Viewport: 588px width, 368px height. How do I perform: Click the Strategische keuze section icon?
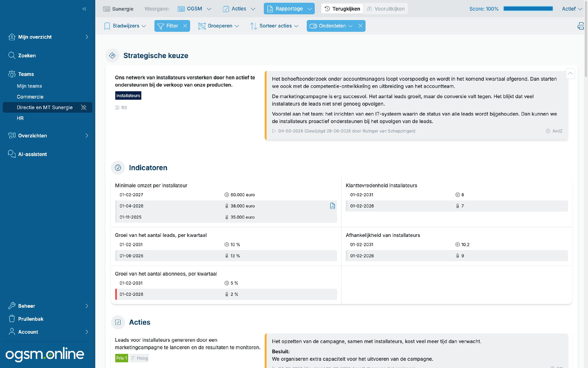[112, 56]
